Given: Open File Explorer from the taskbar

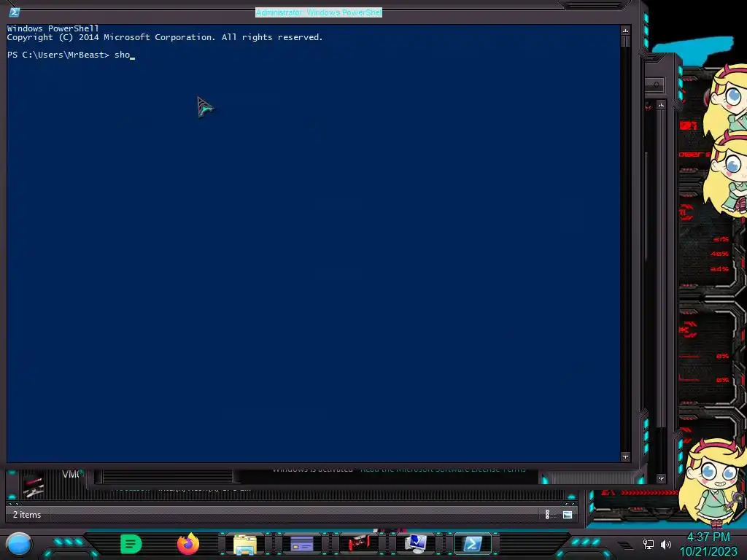Looking at the screenshot, I should tap(245, 544).
